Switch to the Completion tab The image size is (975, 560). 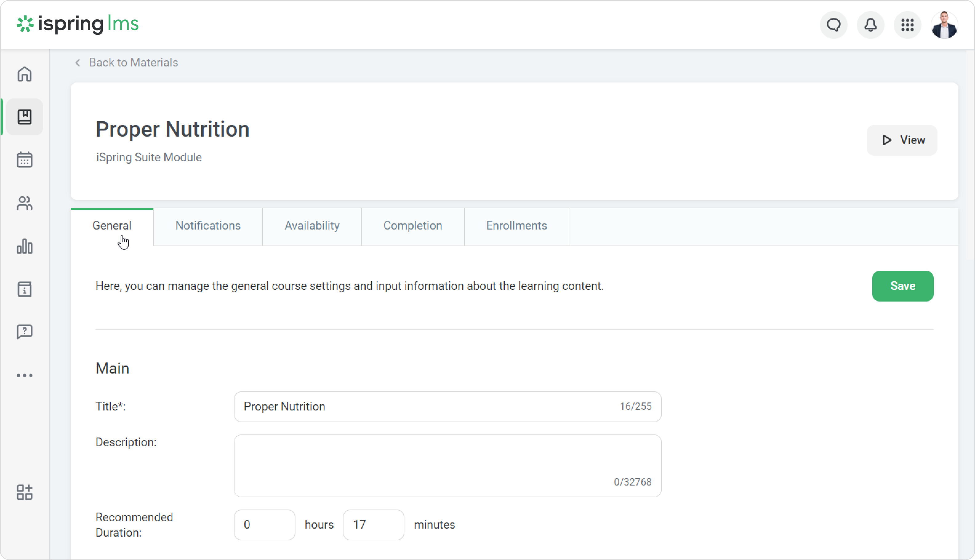[x=413, y=226]
